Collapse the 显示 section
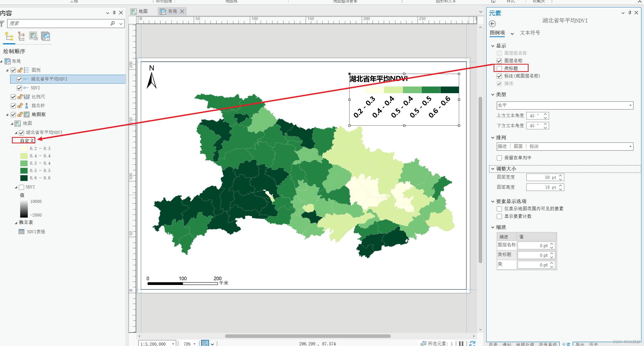 click(493, 46)
